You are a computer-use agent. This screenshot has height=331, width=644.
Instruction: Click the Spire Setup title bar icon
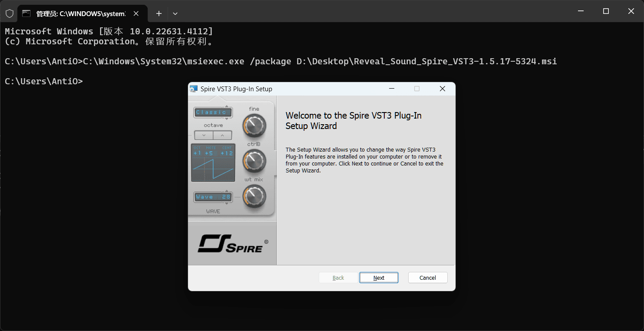194,89
